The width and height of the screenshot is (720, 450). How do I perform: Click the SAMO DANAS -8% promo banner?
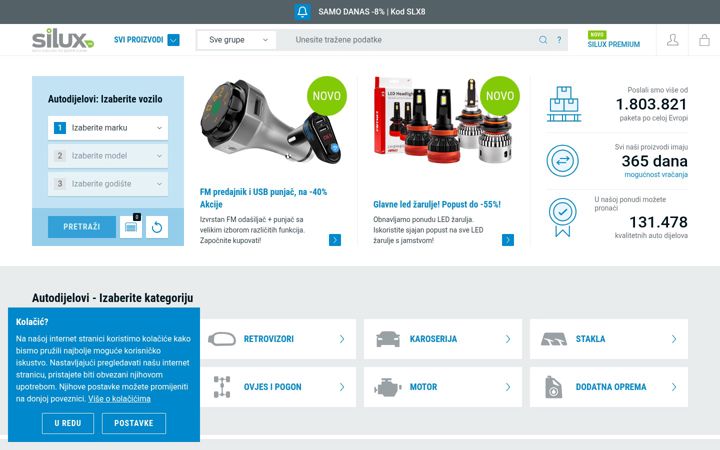coord(371,12)
